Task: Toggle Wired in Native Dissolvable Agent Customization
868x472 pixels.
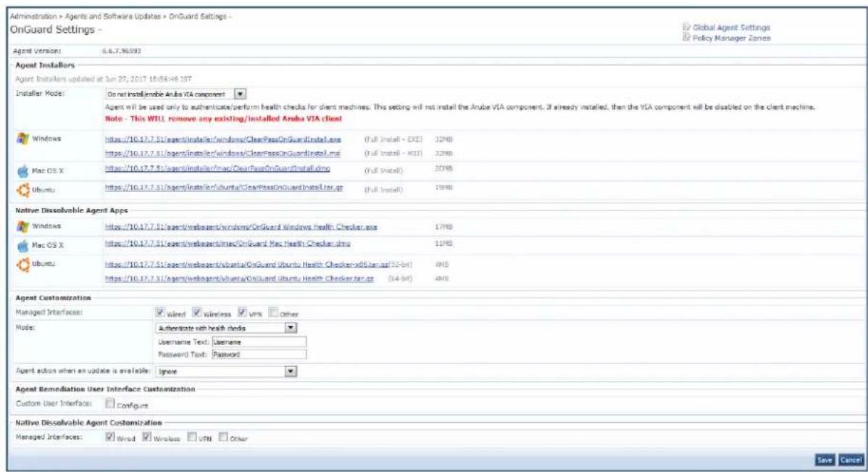Action: [x=110, y=437]
